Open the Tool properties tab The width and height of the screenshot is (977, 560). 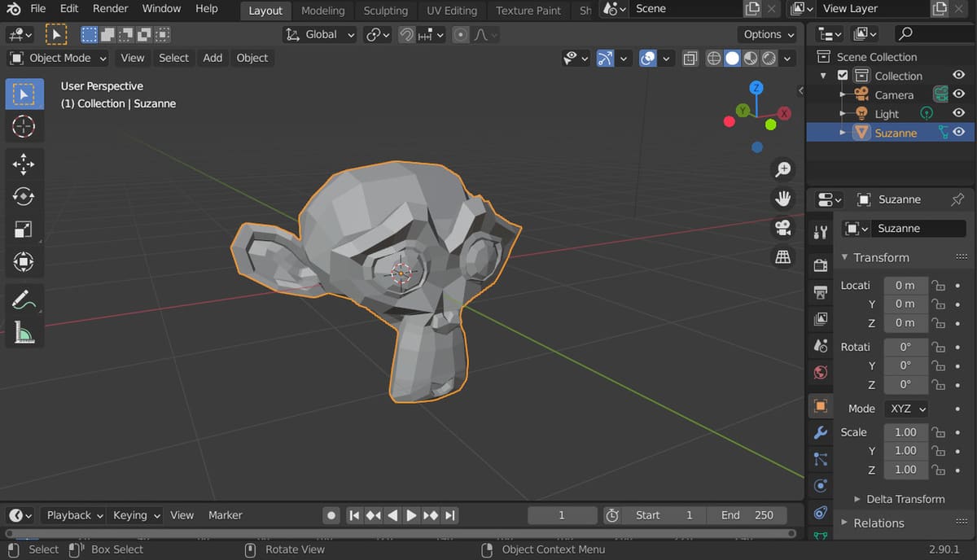click(x=821, y=233)
